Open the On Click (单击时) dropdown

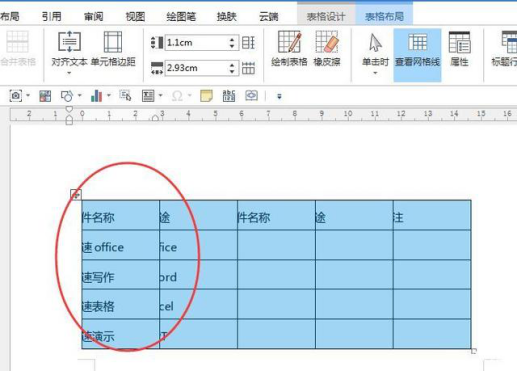[x=375, y=73]
